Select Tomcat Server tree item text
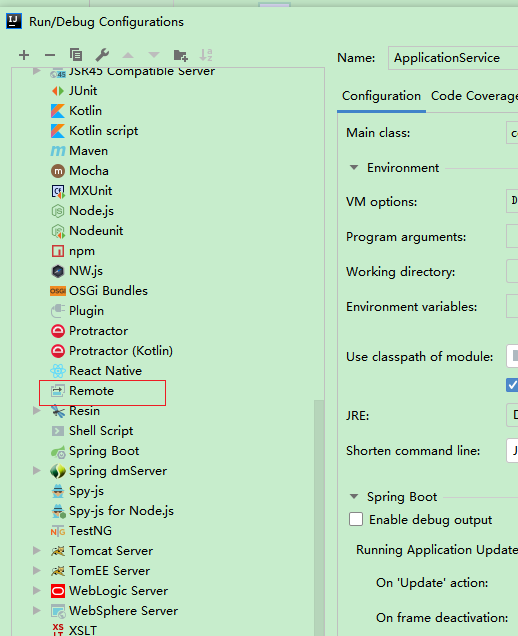Screen dimensions: 518x636 coord(111,551)
